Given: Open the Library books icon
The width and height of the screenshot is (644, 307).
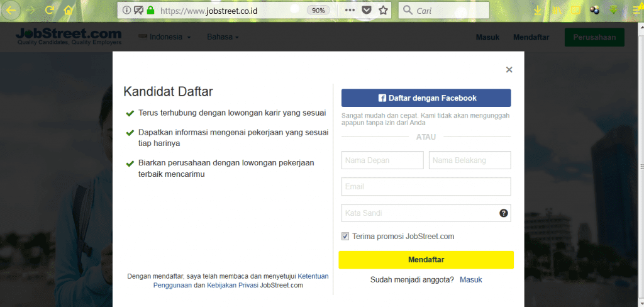Looking at the screenshot, I should coord(557,10).
